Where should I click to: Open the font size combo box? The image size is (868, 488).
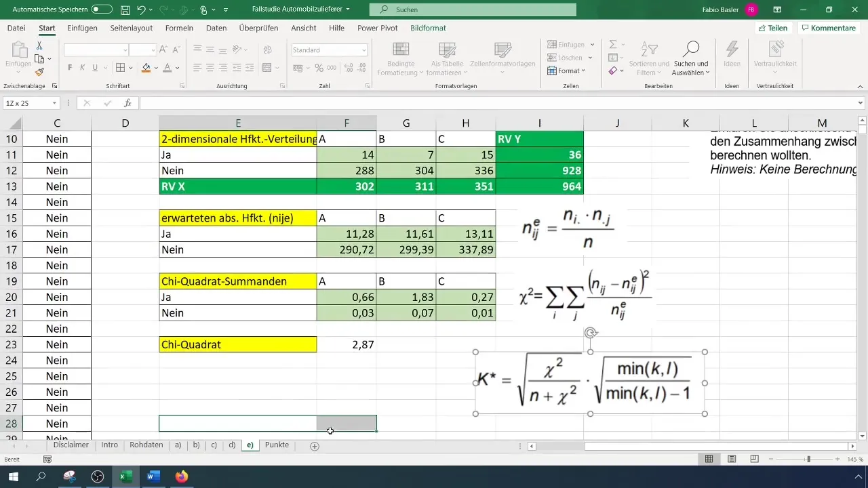point(143,50)
